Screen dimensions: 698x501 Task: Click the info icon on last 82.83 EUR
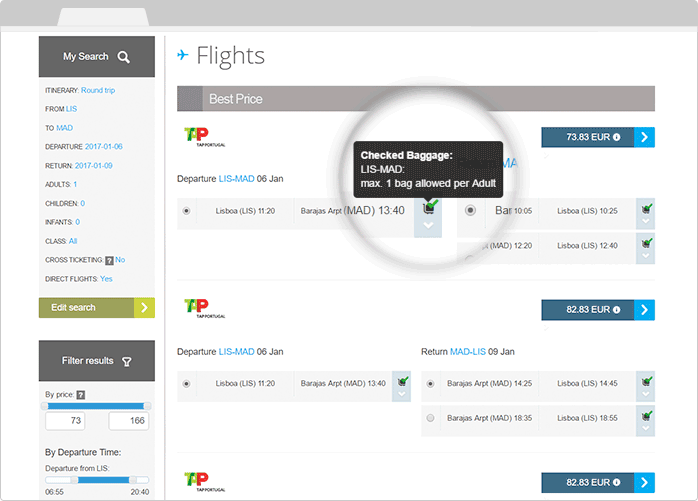point(617,482)
